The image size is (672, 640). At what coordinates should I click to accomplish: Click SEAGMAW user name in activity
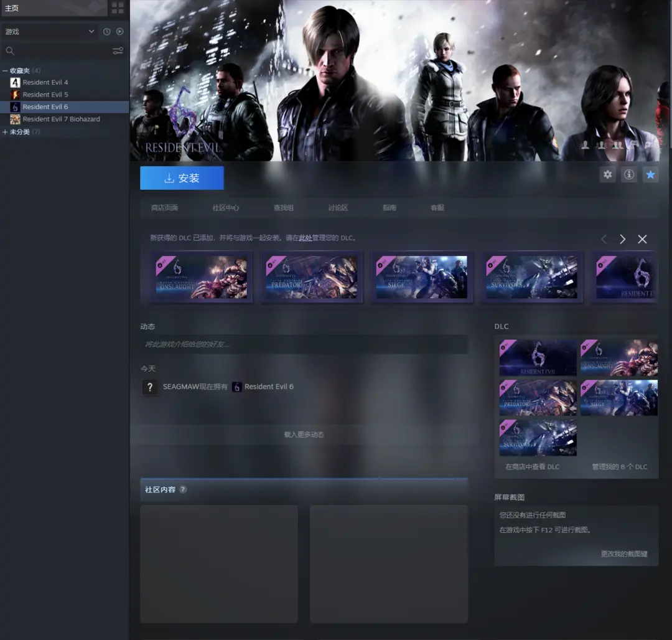[x=181, y=387]
